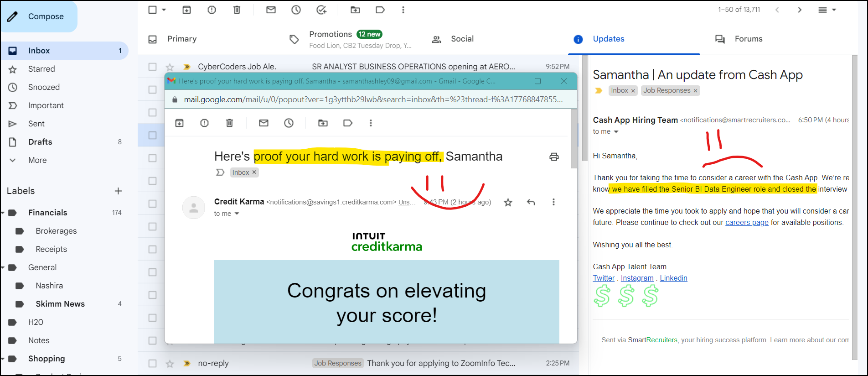Screen dimensions: 868x376
Task: Snooze icon in popout window
Action: click(x=289, y=123)
